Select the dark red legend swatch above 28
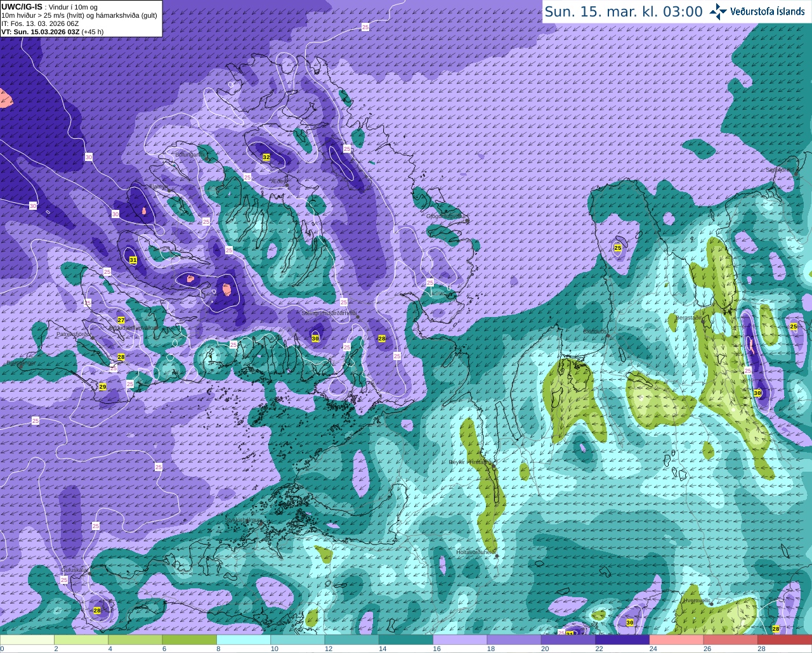 pyautogui.click(x=785, y=640)
